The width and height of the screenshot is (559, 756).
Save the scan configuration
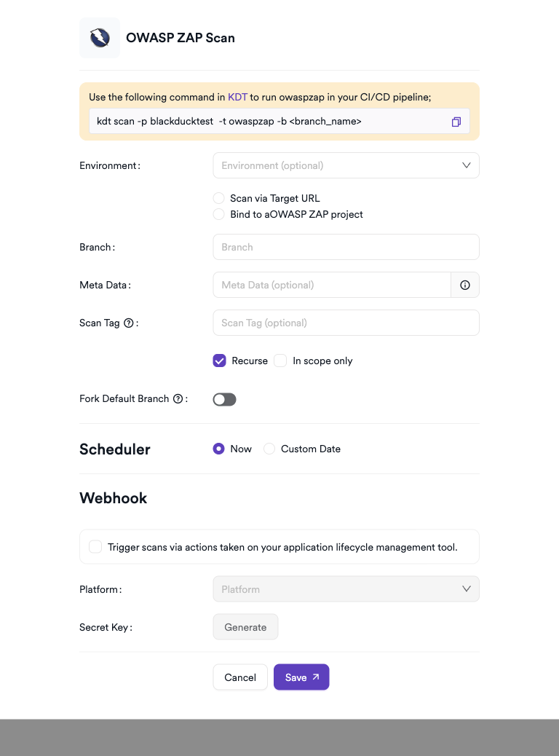(x=301, y=677)
